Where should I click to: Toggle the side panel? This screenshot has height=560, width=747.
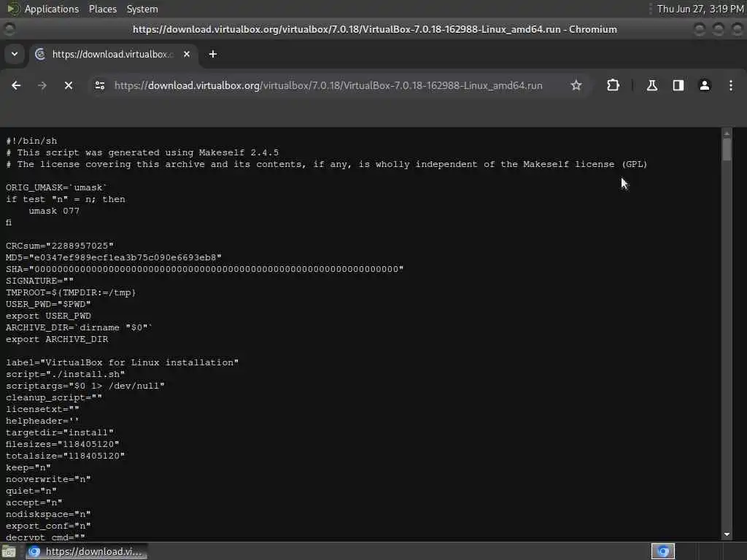pos(678,86)
